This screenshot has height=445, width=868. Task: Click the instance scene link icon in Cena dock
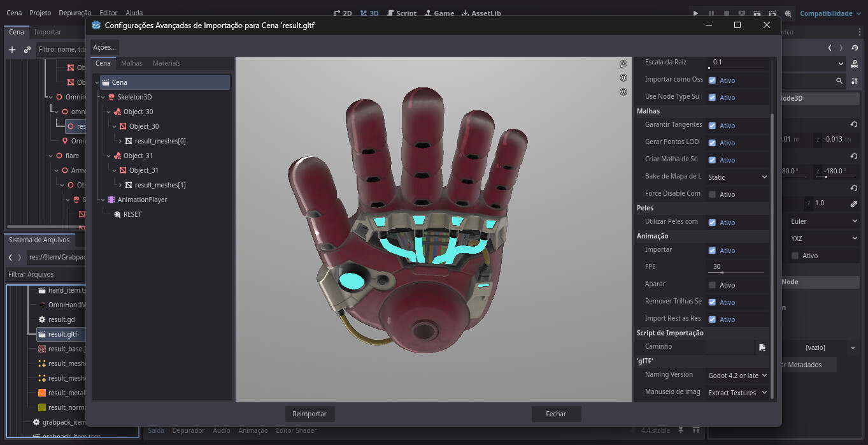(x=27, y=49)
